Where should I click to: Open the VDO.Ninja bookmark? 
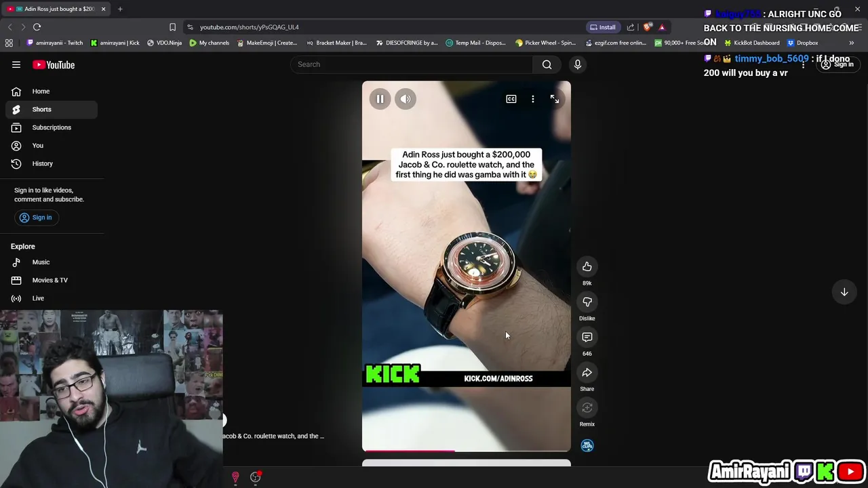164,43
